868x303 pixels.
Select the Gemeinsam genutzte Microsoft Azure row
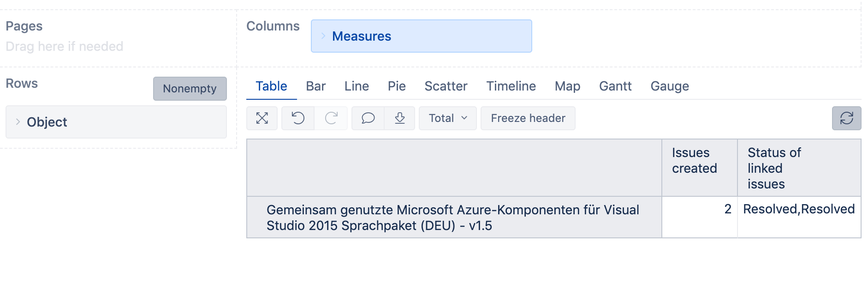click(452, 218)
